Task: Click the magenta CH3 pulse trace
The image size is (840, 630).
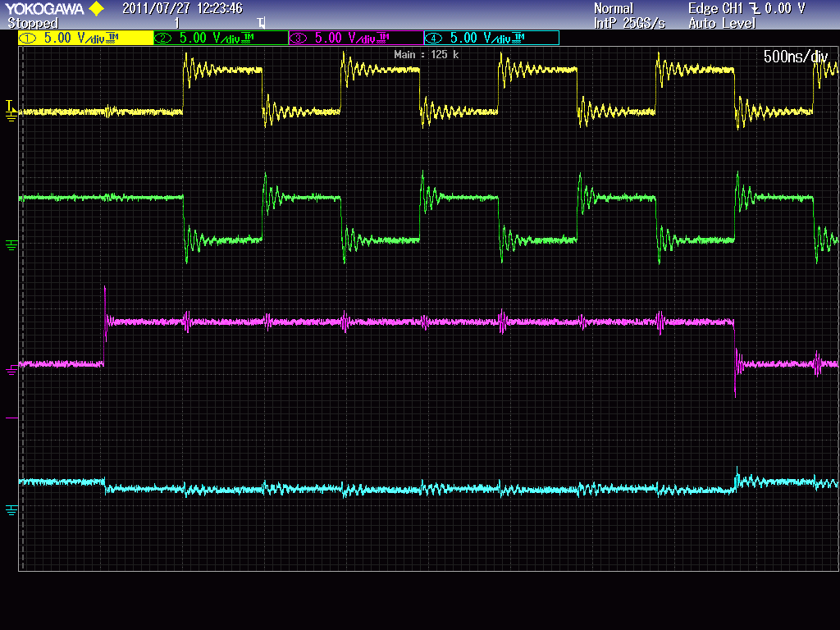Action: pyautogui.click(x=418, y=322)
